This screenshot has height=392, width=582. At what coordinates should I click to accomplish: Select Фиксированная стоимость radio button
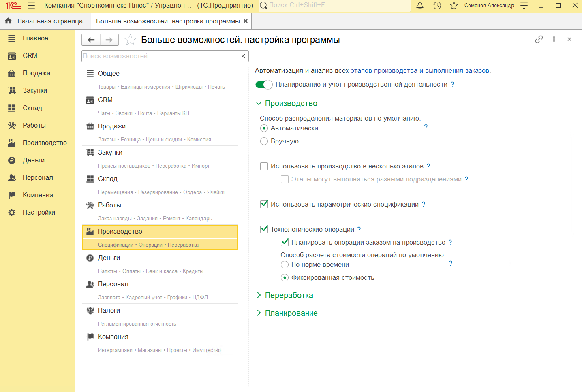coord(285,278)
